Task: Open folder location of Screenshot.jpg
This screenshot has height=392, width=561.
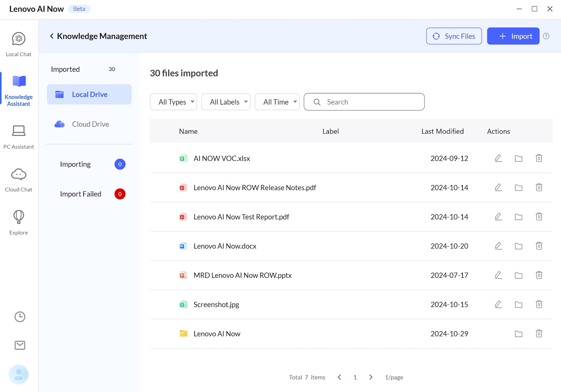Action: pyautogui.click(x=519, y=304)
